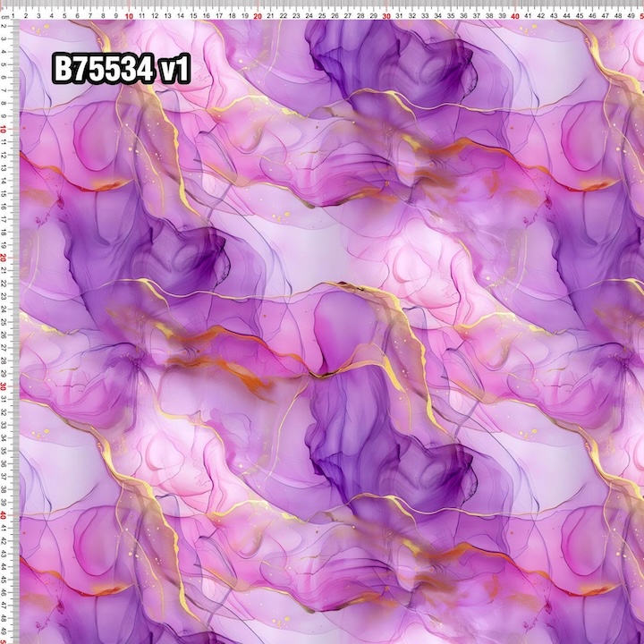Pick the 15 mark on the top ruler
This screenshot has height=644, width=644.
tap(194, 15)
